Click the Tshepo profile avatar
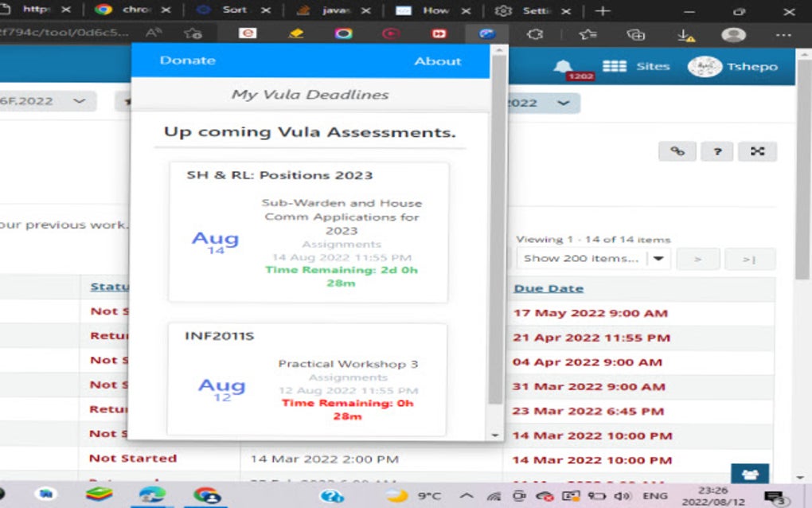 click(x=704, y=67)
